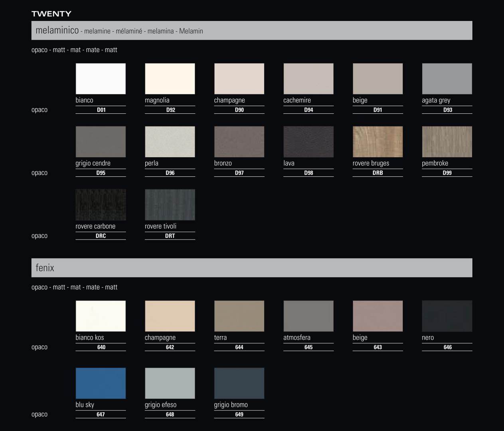Screen dimensions: 504x431
Task: Choose the fenix champagne 642 swatch
Action: pyautogui.click(x=170, y=316)
